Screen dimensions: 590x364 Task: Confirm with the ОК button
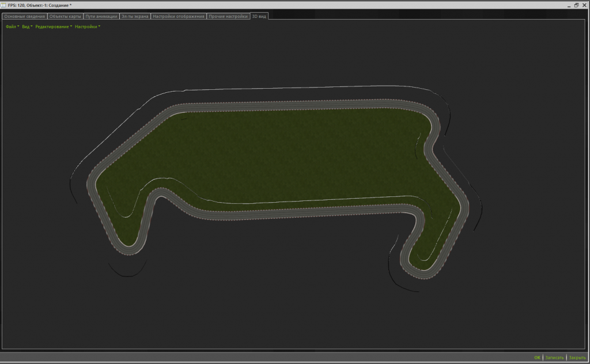click(537, 358)
